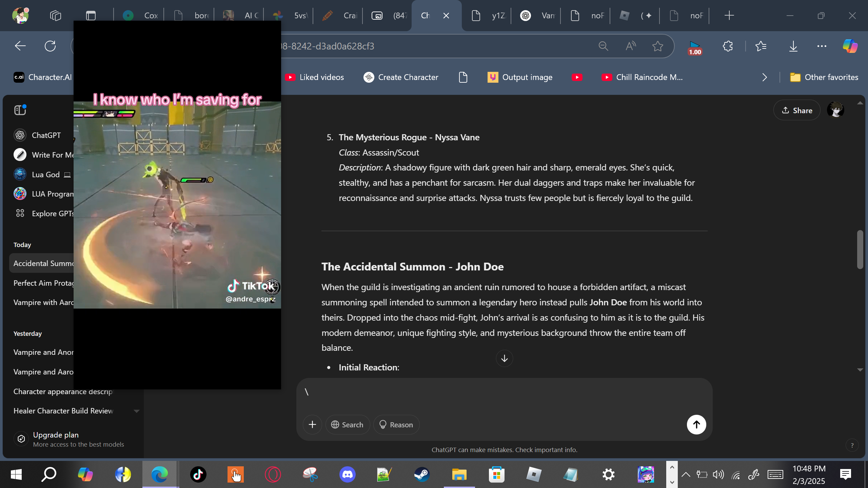Click the chat page vertical scrollbar thumb

click(x=860, y=249)
